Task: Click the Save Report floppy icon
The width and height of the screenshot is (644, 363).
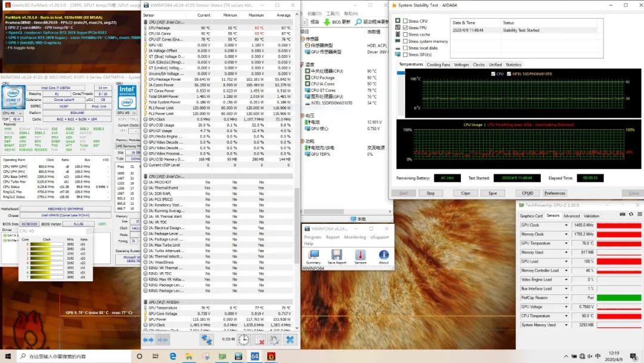Action: point(337,256)
